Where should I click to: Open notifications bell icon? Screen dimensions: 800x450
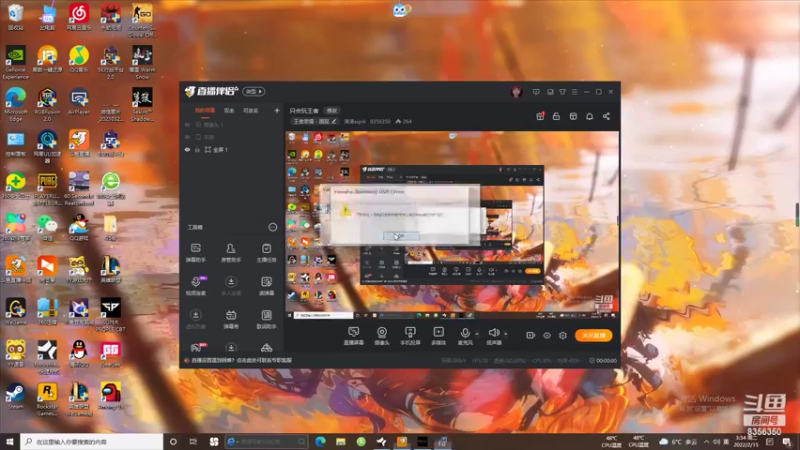click(x=589, y=116)
